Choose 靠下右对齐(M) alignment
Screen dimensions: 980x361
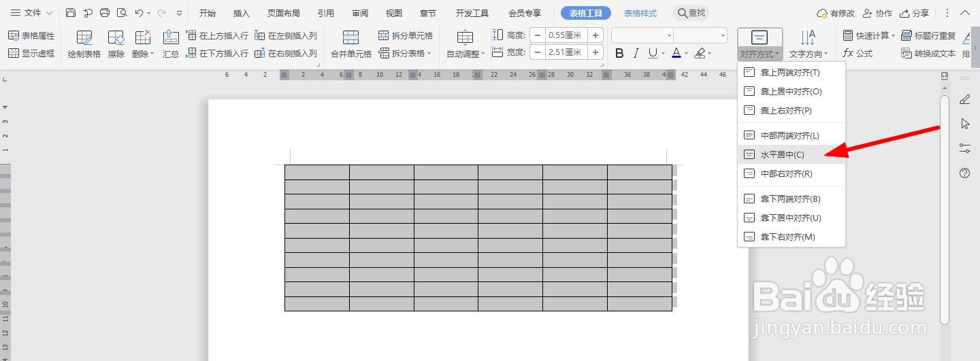point(791,237)
